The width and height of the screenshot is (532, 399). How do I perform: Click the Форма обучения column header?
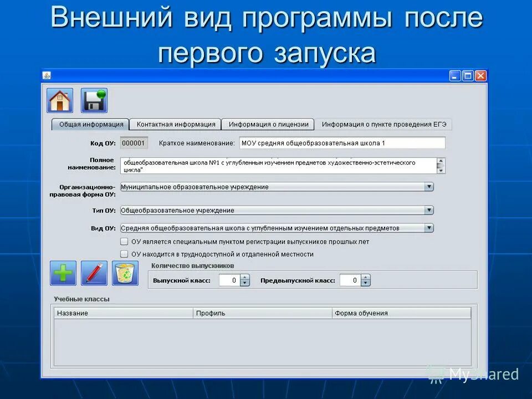coord(401,313)
